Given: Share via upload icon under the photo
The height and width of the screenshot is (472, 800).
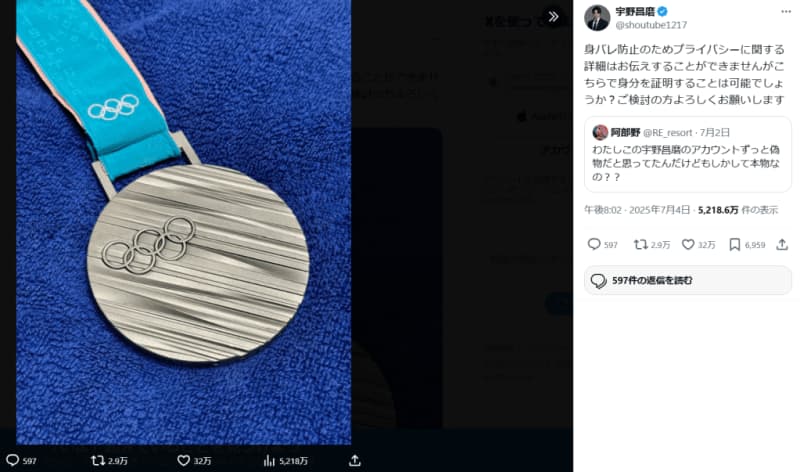Looking at the screenshot, I should [x=355, y=460].
